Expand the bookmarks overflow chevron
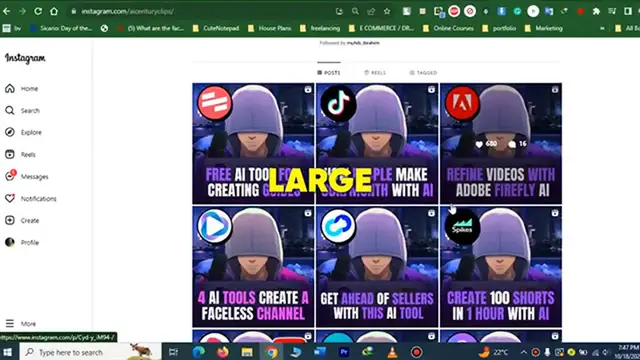This screenshot has width=640, height=360. (602, 28)
